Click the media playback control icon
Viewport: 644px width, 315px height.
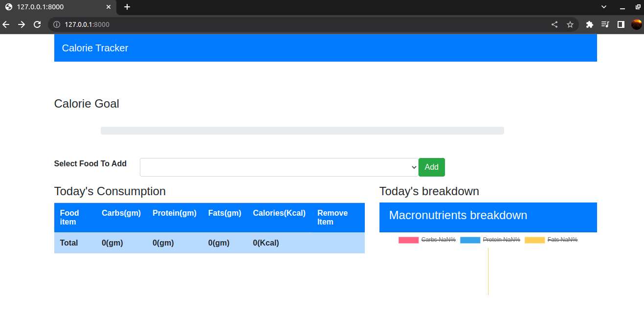605,24
